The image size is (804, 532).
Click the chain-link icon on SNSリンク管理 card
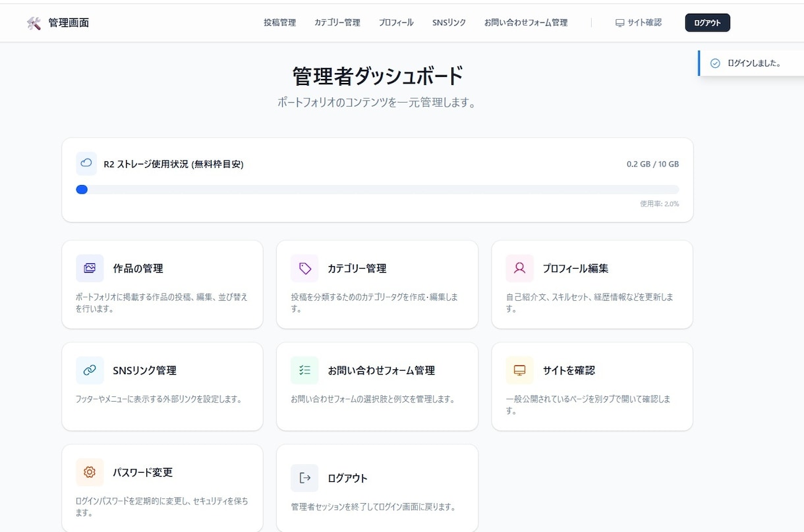[90, 370]
